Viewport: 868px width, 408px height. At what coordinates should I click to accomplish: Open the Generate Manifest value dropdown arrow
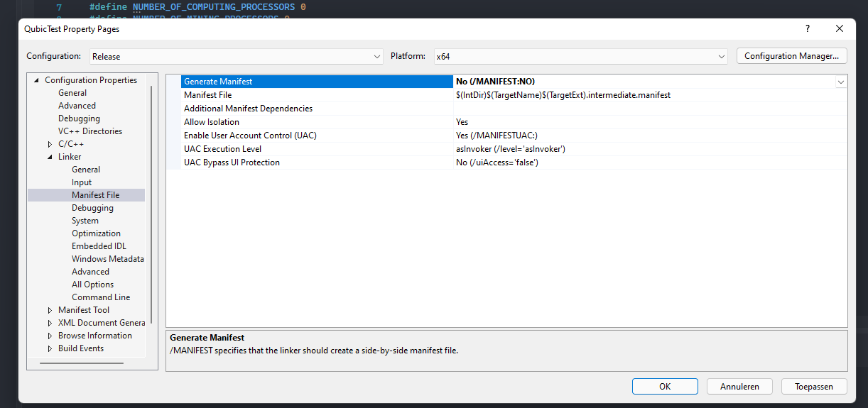point(841,82)
